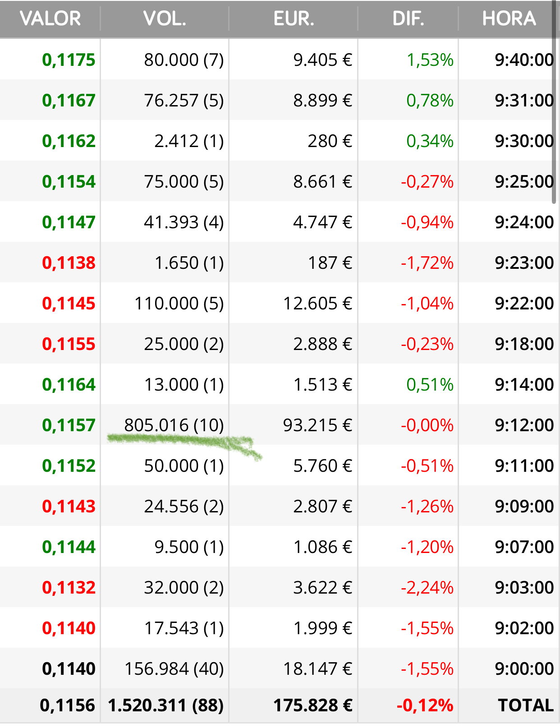Viewport: 560px width, 728px height.
Task: Click the 9:00:00 opening time row
Action: pyautogui.click(x=524, y=669)
